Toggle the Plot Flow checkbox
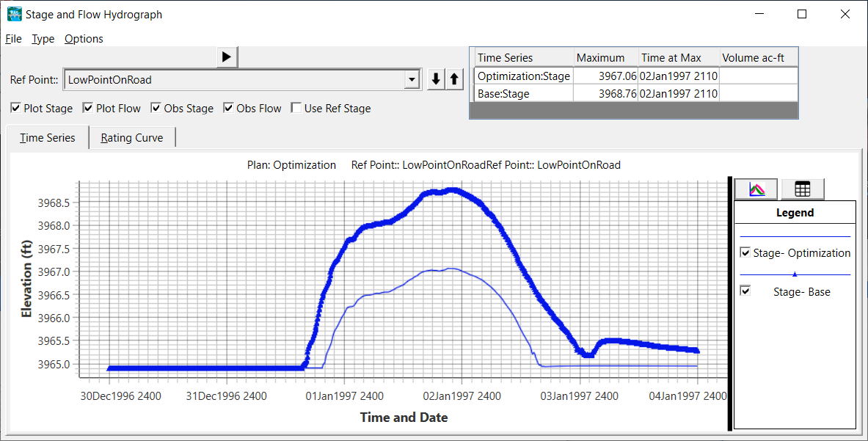 click(88, 109)
